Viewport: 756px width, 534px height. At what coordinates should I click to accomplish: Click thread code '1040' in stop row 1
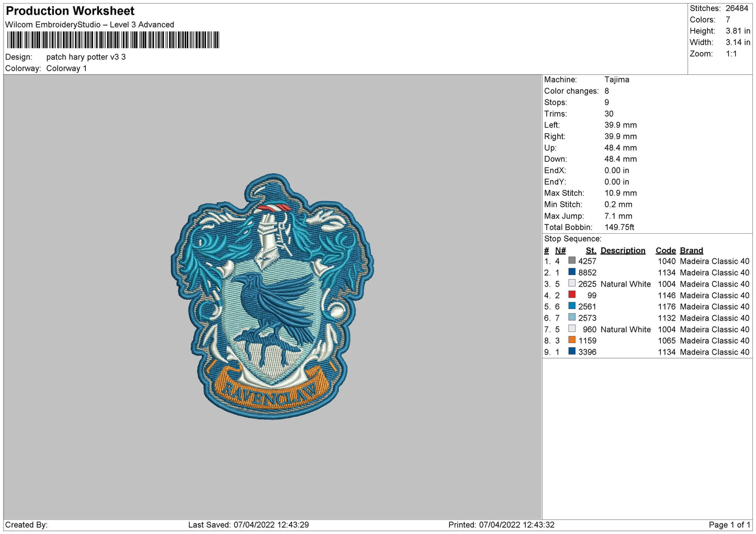667,262
